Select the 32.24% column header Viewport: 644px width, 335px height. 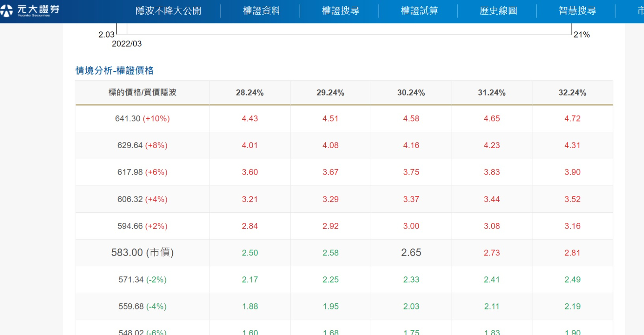tap(572, 93)
